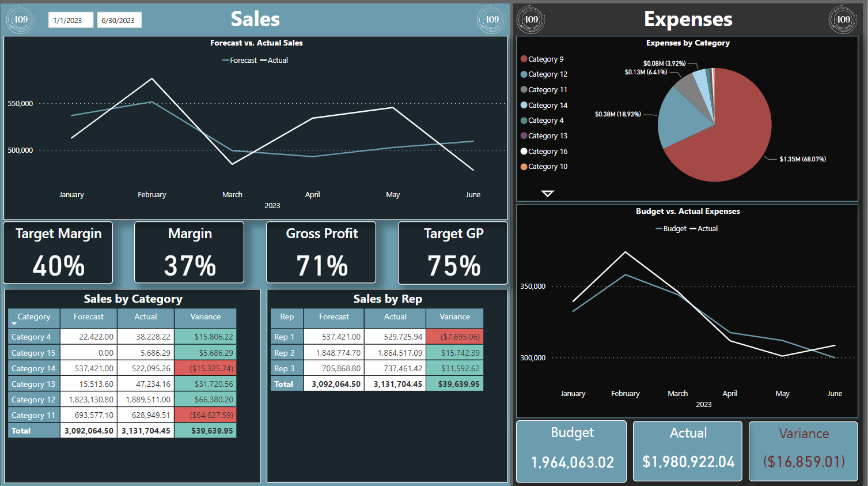
Task: Click the February label on sales chart
Action: 151,195
